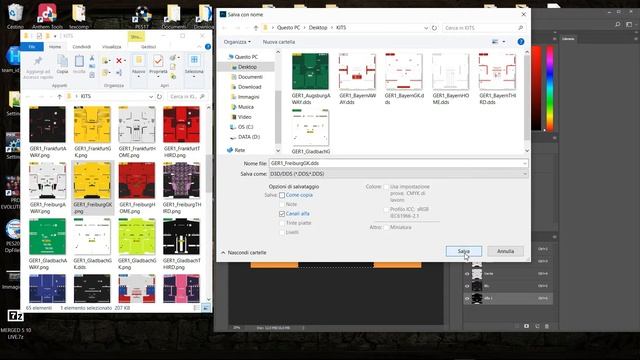The height and width of the screenshot is (360, 640).
Task: Click the scissors Taglia icon in ribbon
Action: [92, 58]
